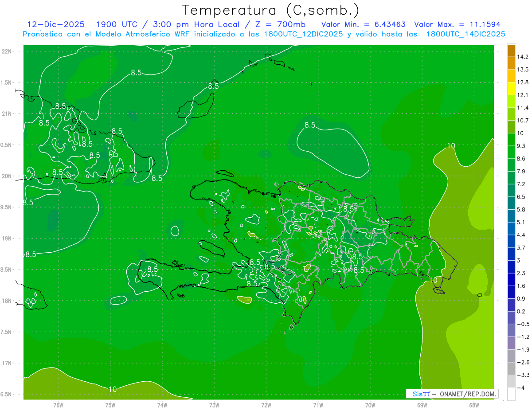The height and width of the screenshot is (411, 532).
Task: Click the '10.7' colorbar value
Action: pos(523,121)
